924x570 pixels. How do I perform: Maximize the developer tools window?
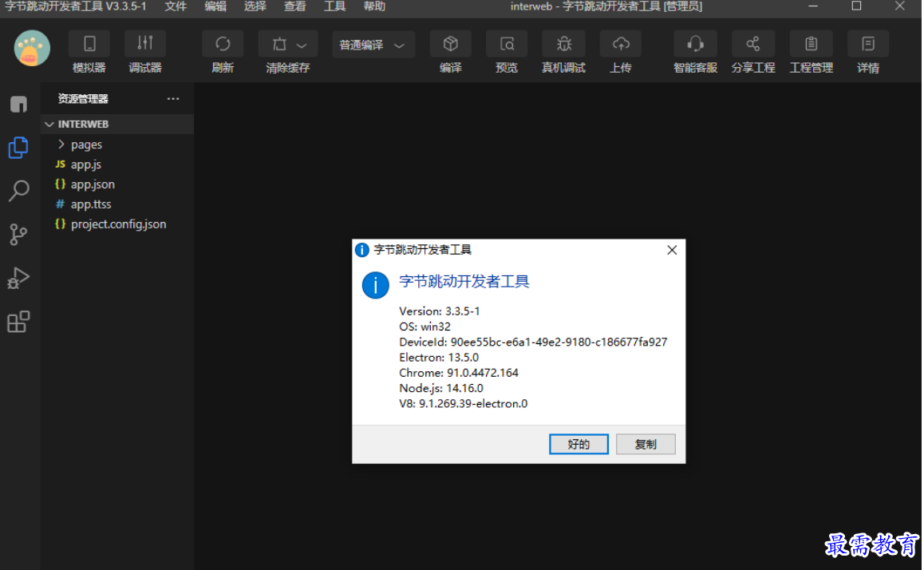click(x=857, y=6)
